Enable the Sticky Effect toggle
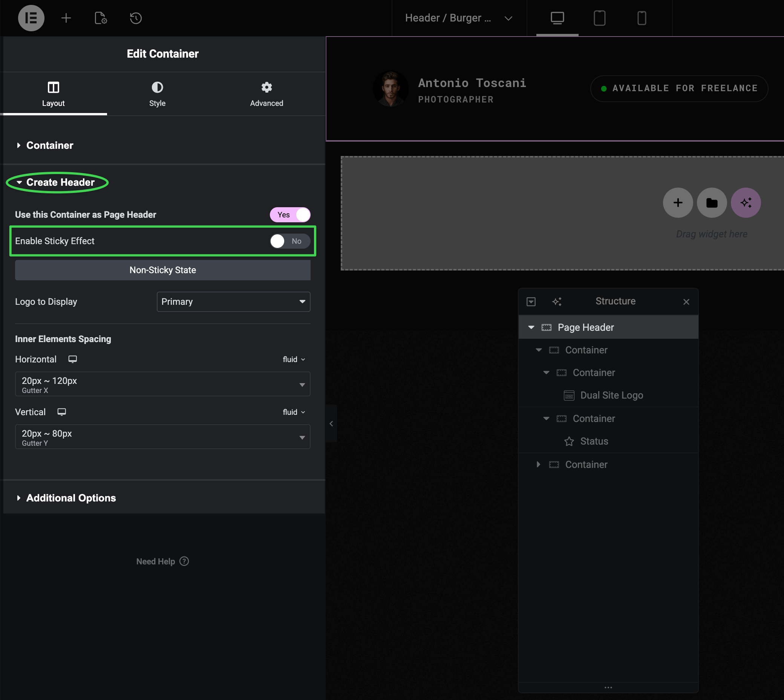The width and height of the screenshot is (784, 700). (290, 241)
